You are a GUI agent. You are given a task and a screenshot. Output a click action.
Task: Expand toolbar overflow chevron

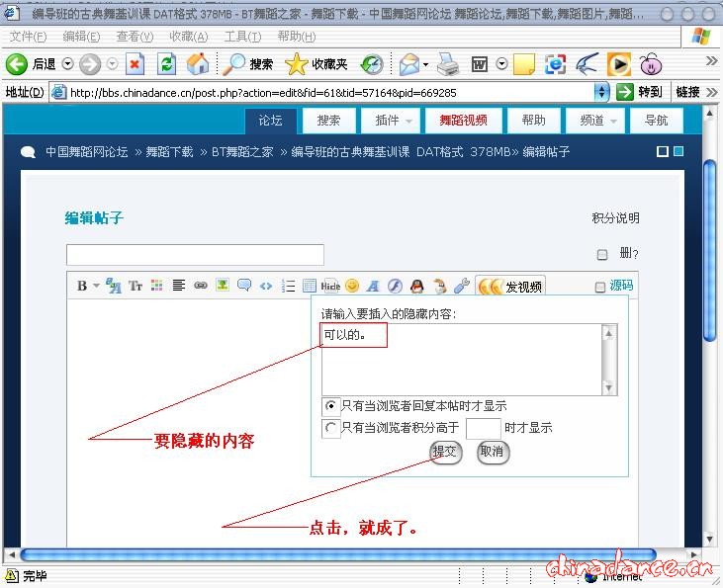pyautogui.click(x=711, y=60)
